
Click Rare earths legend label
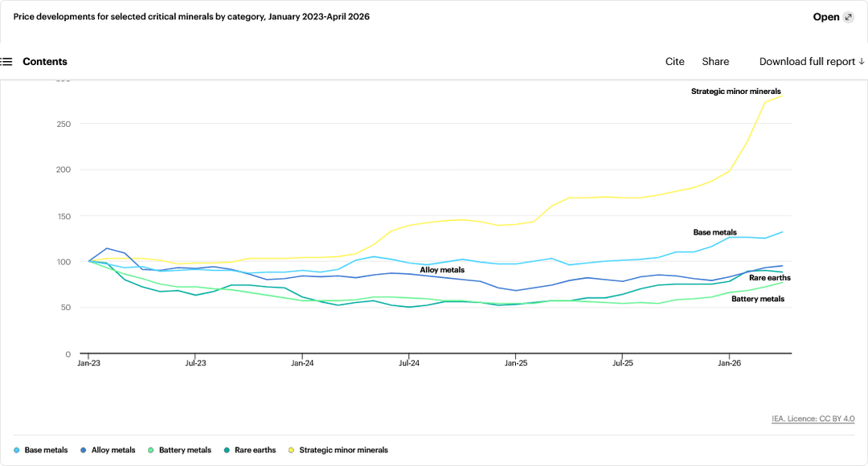256,451
